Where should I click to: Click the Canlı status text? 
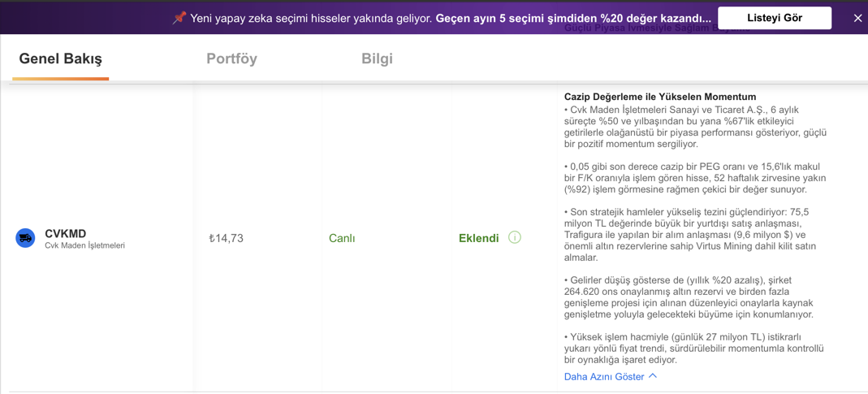coord(342,238)
